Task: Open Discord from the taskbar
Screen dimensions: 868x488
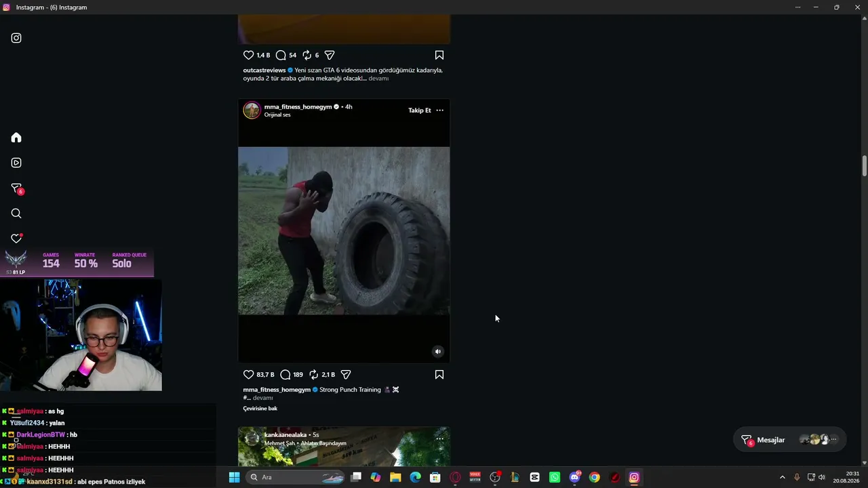Action: click(575, 477)
